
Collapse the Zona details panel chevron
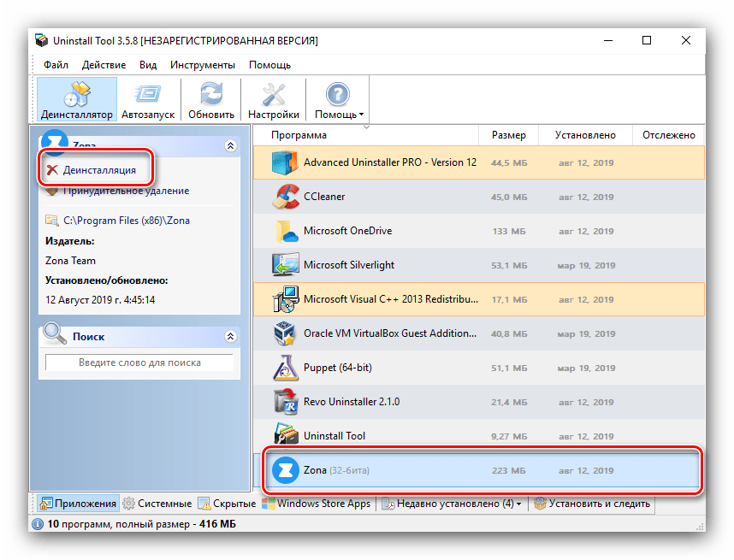pyautogui.click(x=230, y=145)
